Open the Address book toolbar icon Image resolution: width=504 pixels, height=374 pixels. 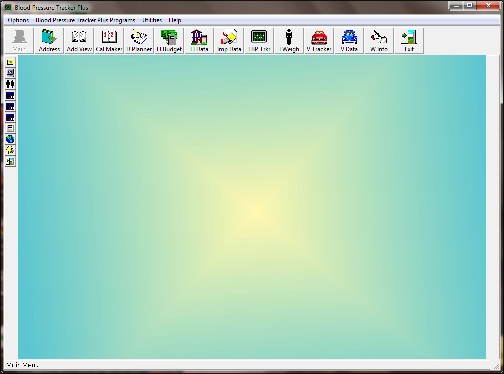tap(49, 40)
